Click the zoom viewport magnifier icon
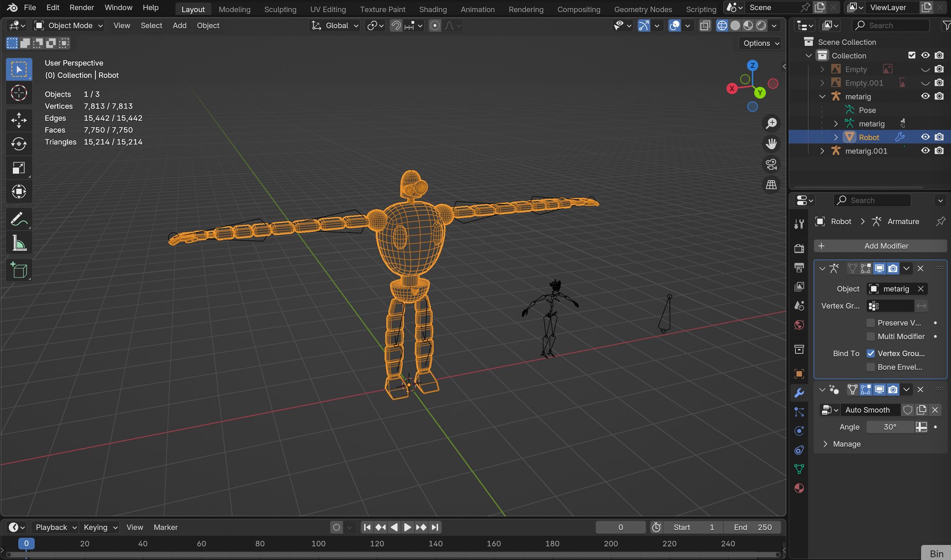The height and width of the screenshot is (560, 951). [771, 123]
